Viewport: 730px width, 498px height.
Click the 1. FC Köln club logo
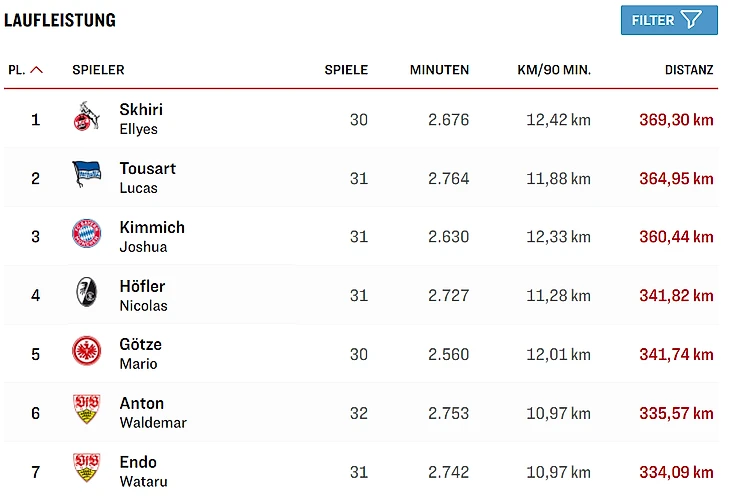click(86, 118)
